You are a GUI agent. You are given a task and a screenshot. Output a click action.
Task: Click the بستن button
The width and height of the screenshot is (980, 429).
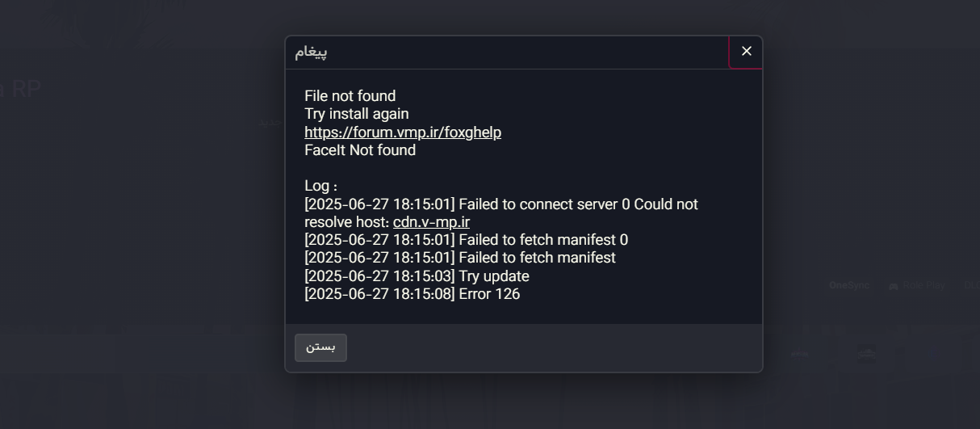(320, 347)
